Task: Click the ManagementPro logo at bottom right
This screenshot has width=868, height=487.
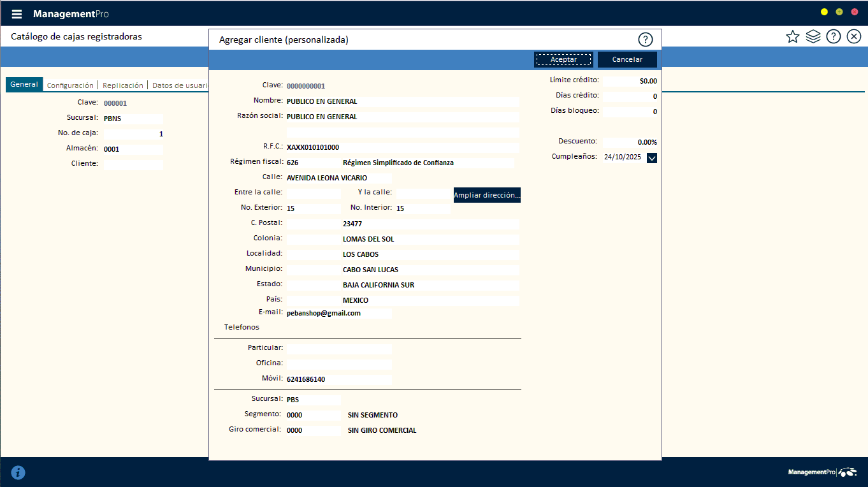Action: click(821, 472)
